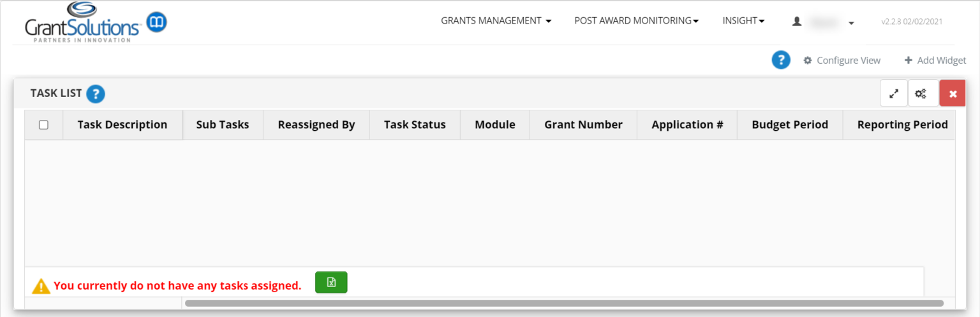The height and width of the screenshot is (317, 980).
Task: Open the user account profile menu
Action: [822, 22]
